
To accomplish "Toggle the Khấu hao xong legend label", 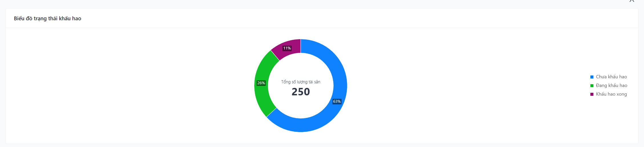I will coord(611,94).
